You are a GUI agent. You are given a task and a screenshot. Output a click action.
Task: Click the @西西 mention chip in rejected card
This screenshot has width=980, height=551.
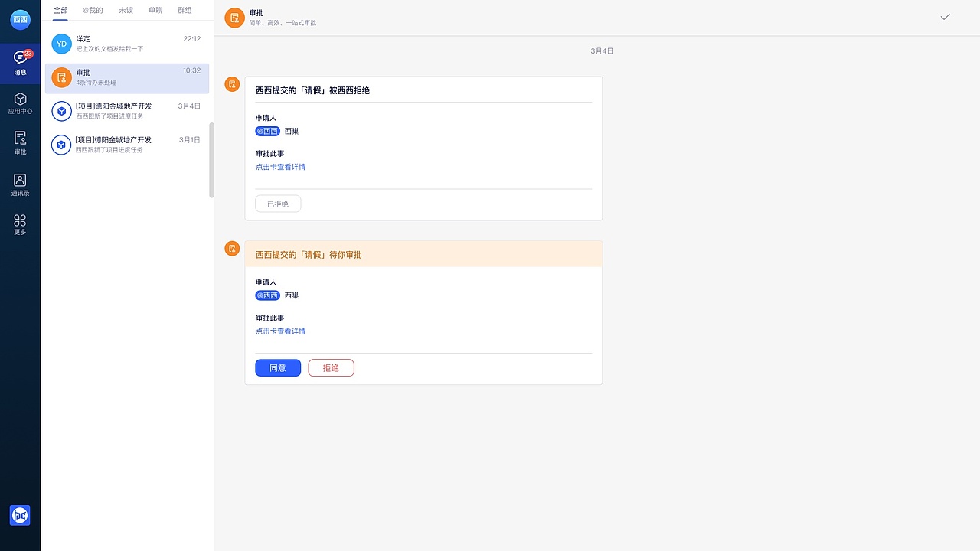[x=267, y=131]
